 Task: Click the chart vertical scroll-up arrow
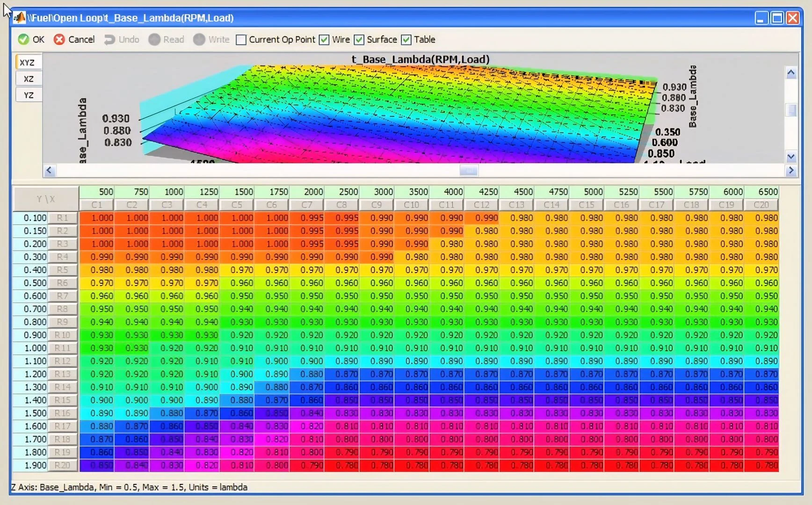[x=791, y=72]
